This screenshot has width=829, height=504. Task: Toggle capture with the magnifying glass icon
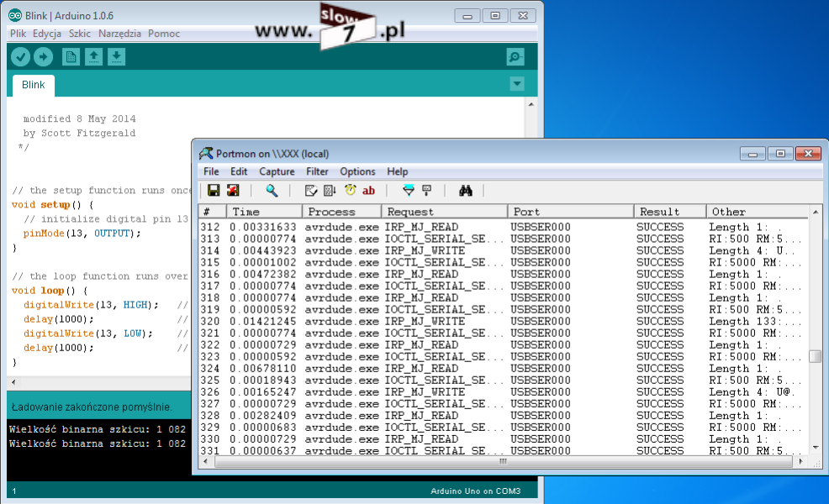coord(272,190)
